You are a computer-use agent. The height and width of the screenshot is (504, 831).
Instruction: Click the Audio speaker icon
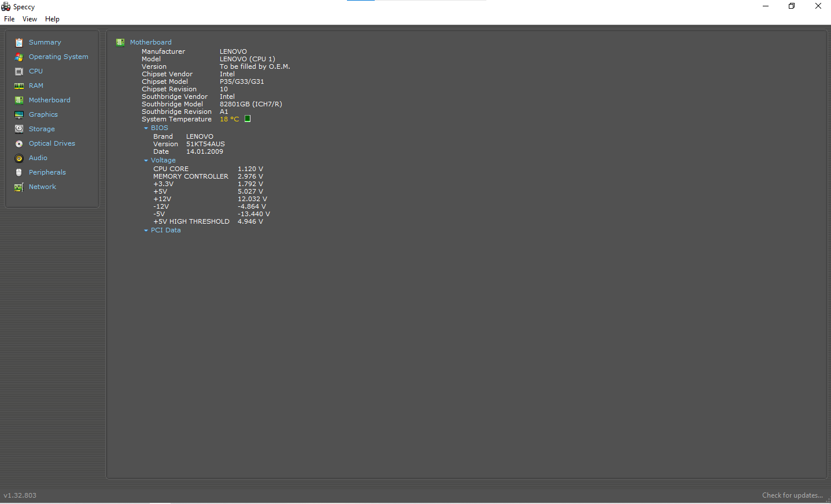pyautogui.click(x=19, y=158)
